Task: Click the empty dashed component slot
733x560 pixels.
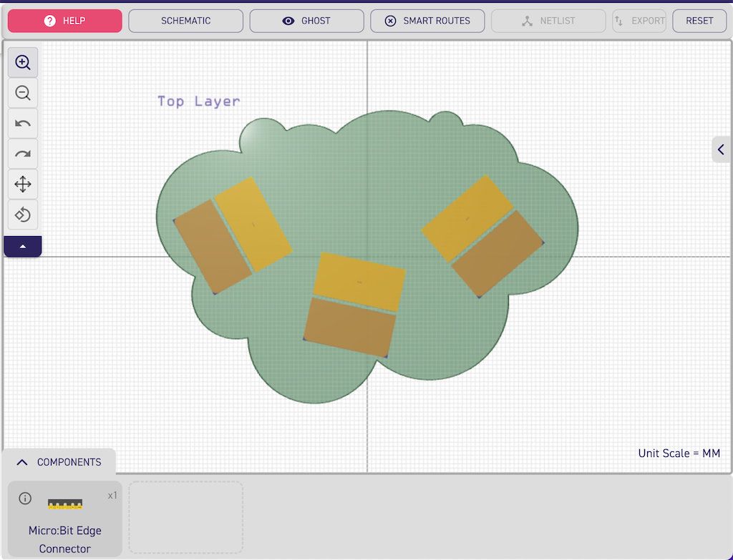Action: 185,516
